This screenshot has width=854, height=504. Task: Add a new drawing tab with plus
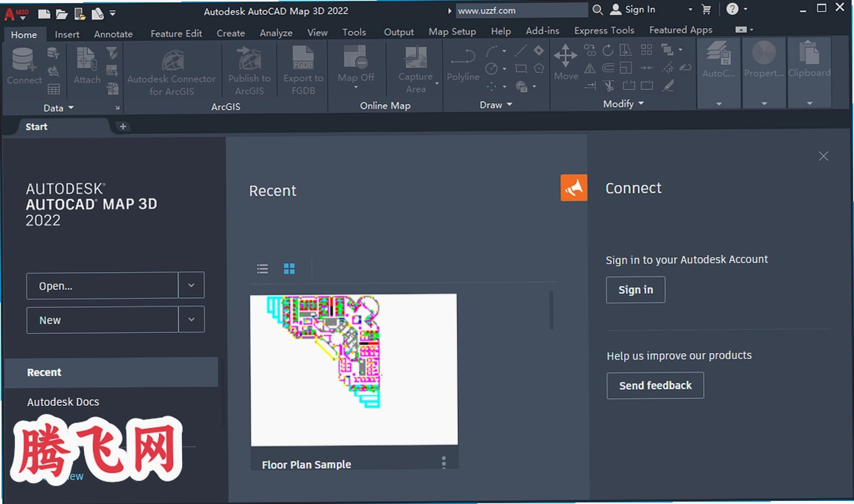pos(123,127)
